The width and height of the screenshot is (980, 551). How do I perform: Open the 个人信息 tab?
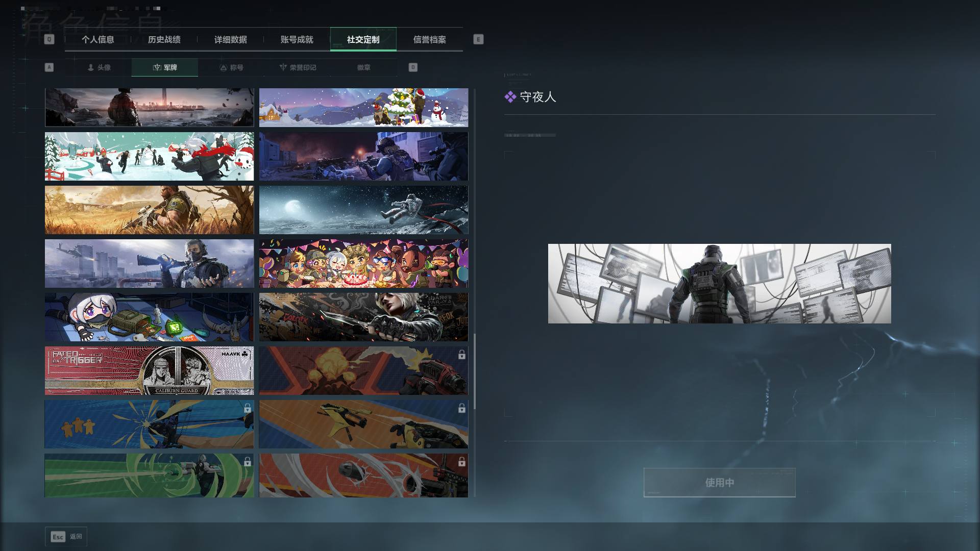pos(98,39)
